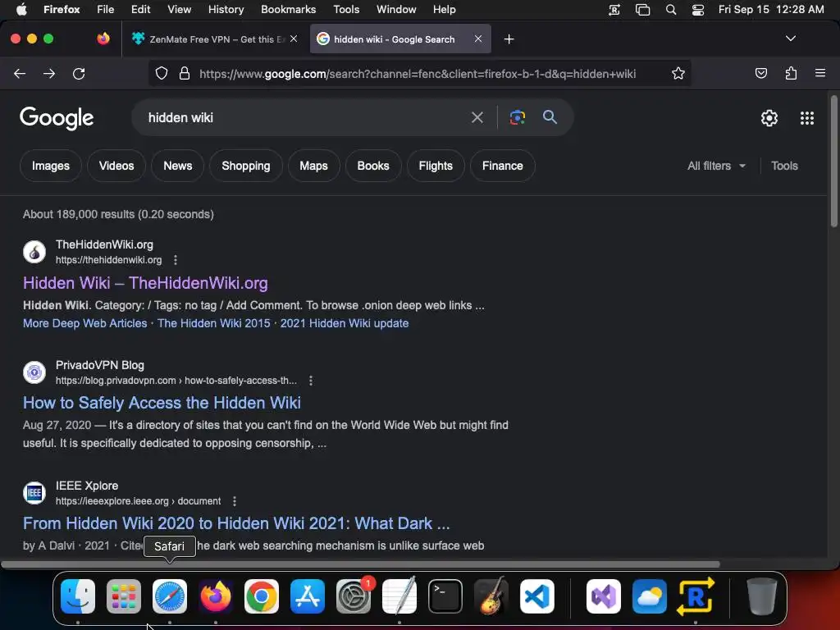The height and width of the screenshot is (630, 840).
Task: Open the Bookmarks menu
Action: [288, 10]
